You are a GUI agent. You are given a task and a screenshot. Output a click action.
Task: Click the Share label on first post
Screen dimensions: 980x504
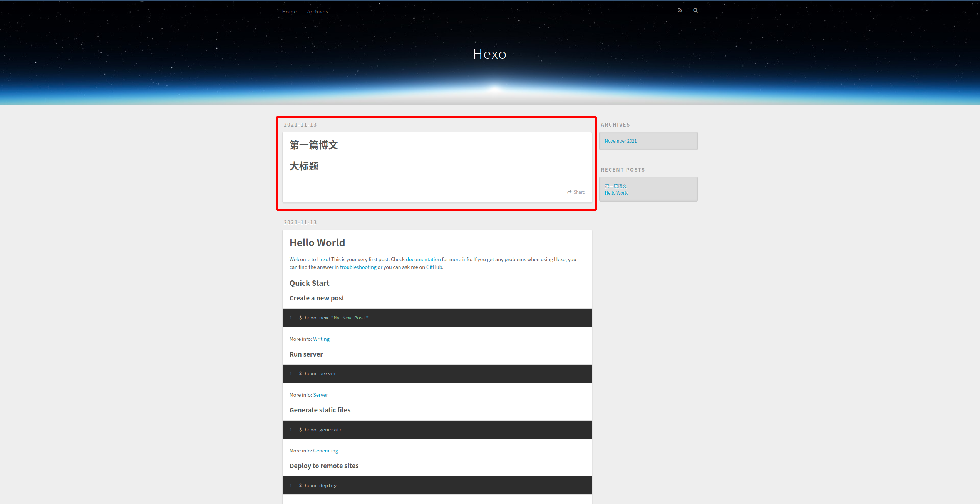click(x=579, y=192)
